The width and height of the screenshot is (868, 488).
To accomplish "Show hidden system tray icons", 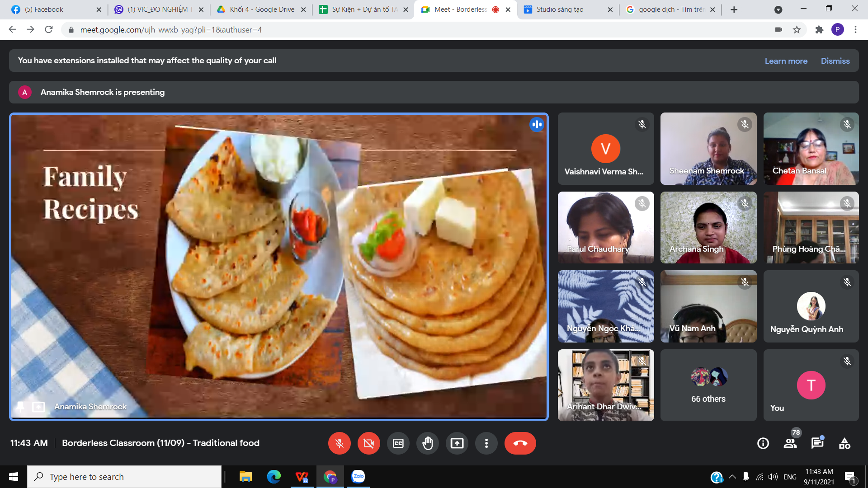I will coord(732,477).
